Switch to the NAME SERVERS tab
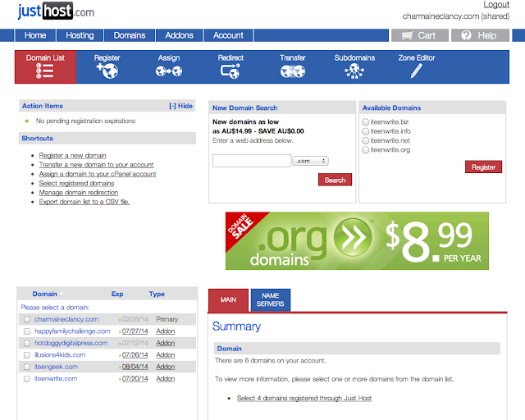 pyautogui.click(x=271, y=300)
